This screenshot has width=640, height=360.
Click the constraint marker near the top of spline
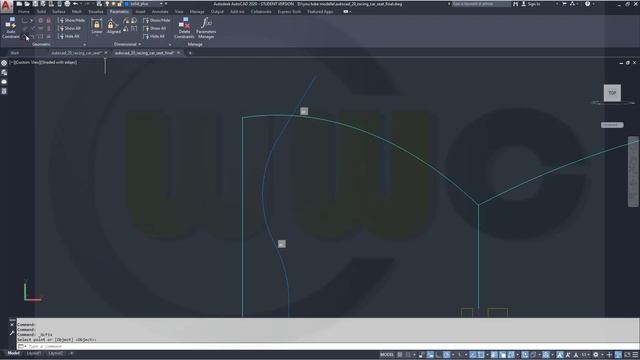[x=304, y=111]
